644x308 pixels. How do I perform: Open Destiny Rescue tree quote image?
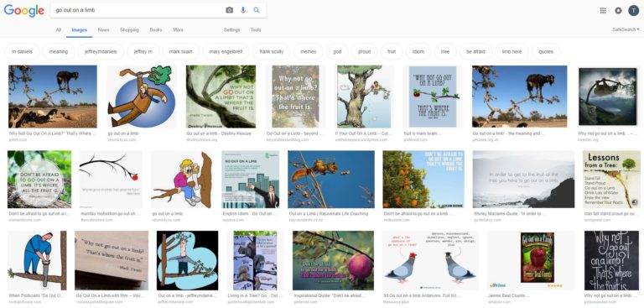[x=221, y=97]
